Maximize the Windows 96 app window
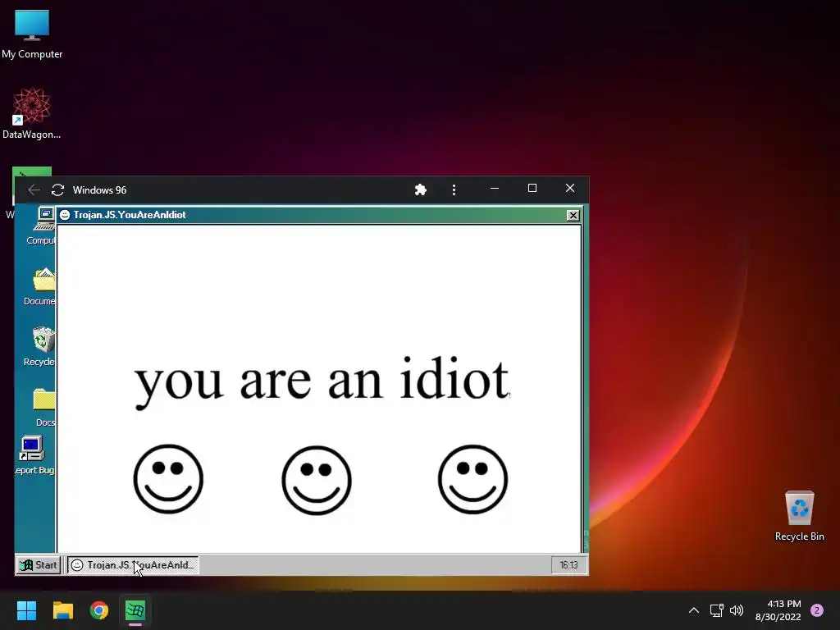The height and width of the screenshot is (630, 840). click(532, 189)
